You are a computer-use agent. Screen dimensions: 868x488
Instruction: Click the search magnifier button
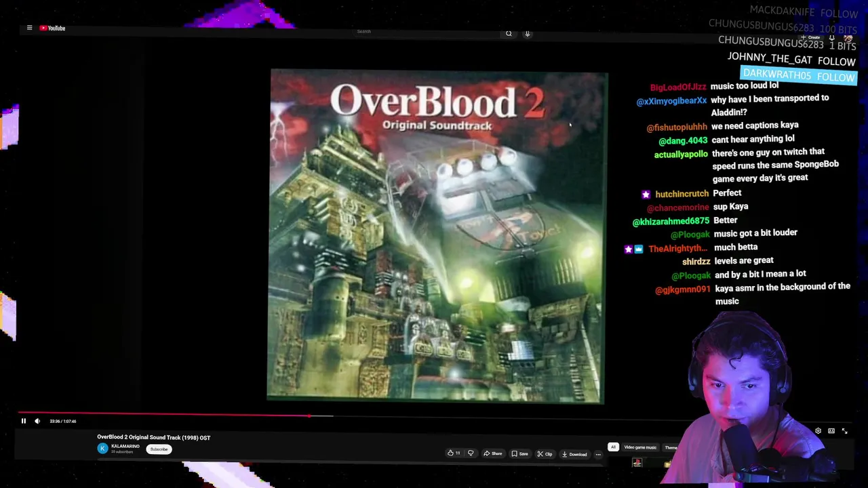(509, 33)
